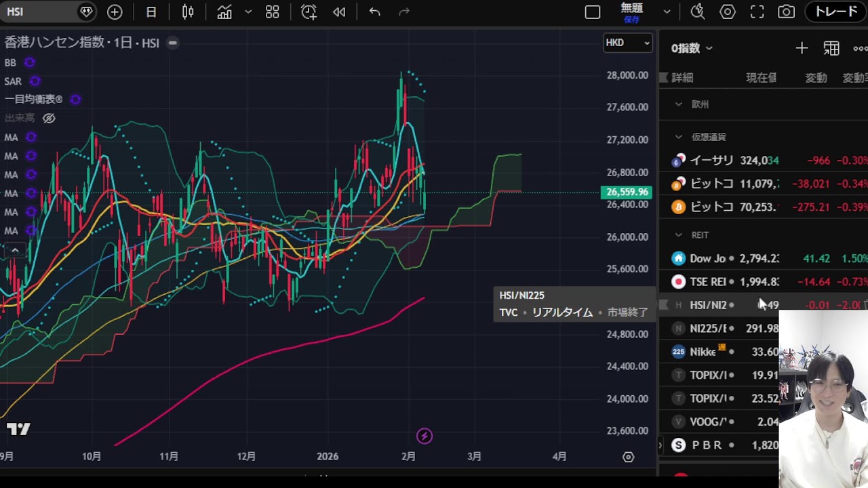Click the HSI symbol search field
The height and width of the screenshot is (488, 868).
[x=41, y=12]
